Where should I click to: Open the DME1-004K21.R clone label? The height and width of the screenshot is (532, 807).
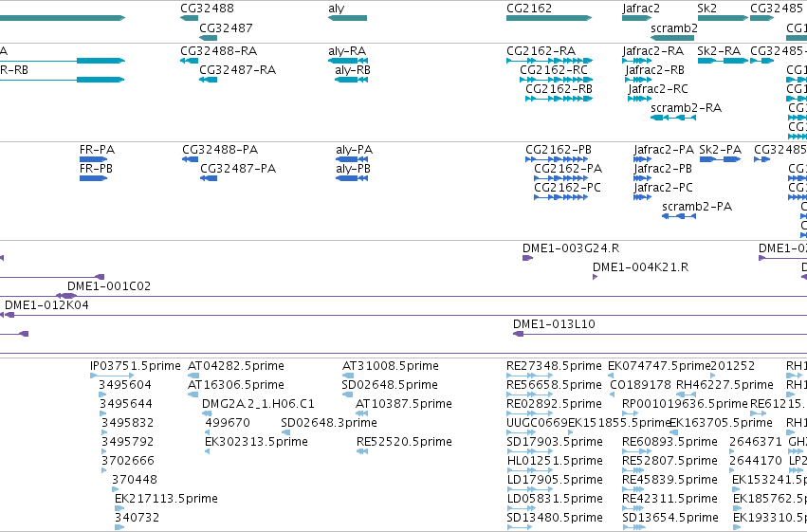[641, 267]
